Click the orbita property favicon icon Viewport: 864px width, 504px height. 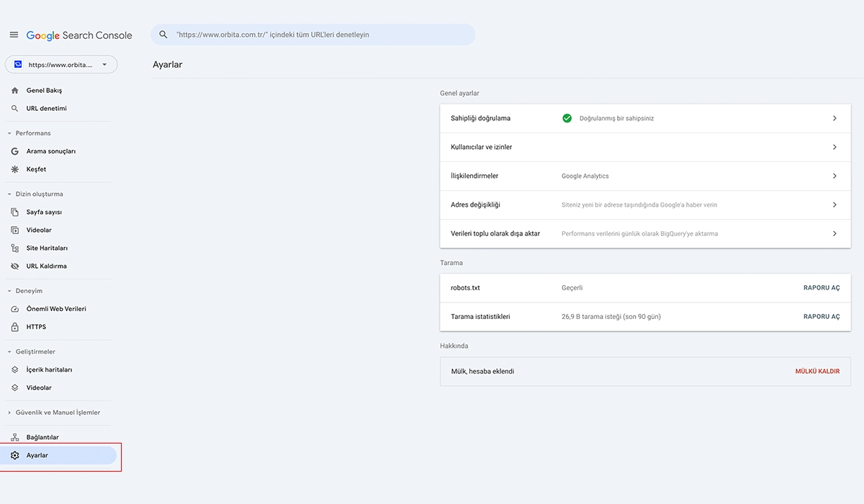[18, 65]
